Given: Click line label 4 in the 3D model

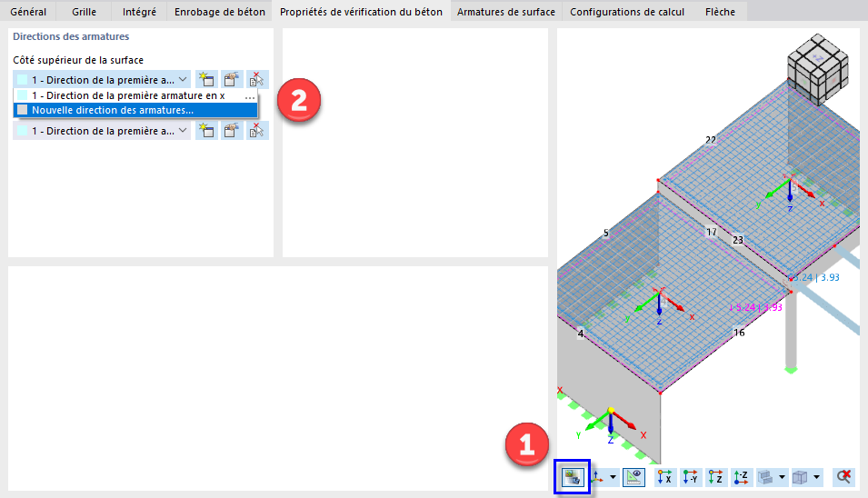Looking at the screenshot, I should (x=581, y=334).
